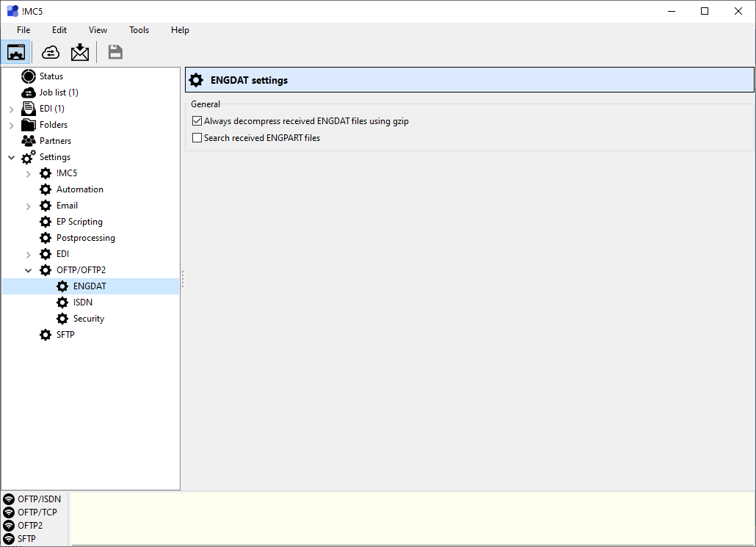This screenshot has height=547, width=756.
Task: Click the EDI (1) documents icon
Action: (x=29, y=109)
